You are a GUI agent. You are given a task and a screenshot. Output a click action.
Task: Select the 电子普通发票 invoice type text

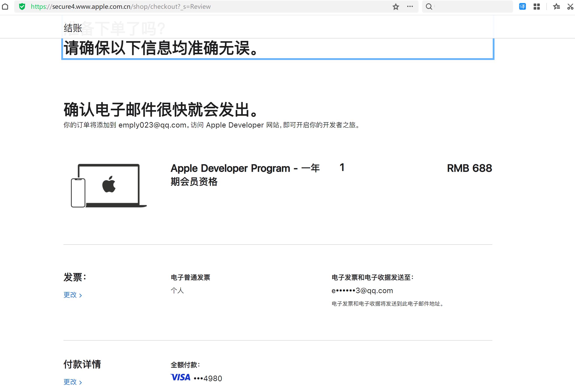[191, 277]
